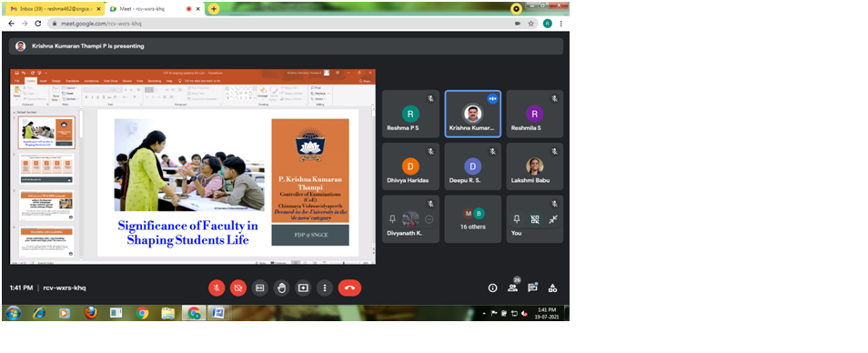Open the Activities icon
This screenshot has width=868, height=353.
click(552, 287)
